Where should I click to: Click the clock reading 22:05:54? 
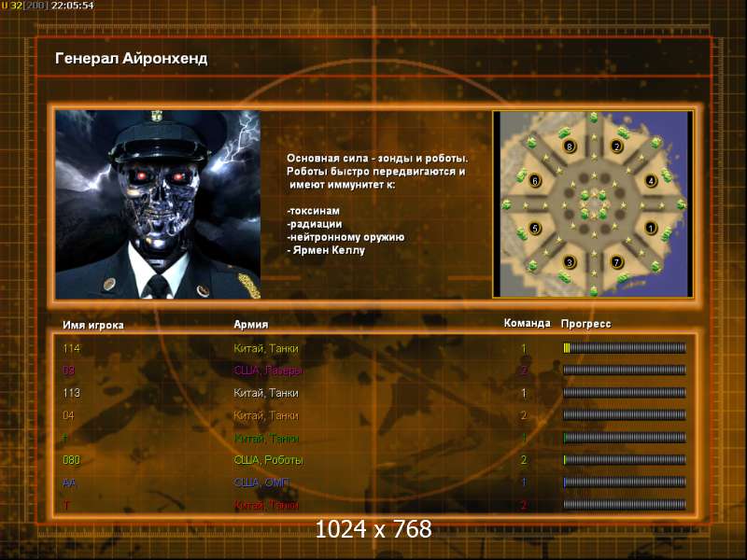click(x=73, y=6)
